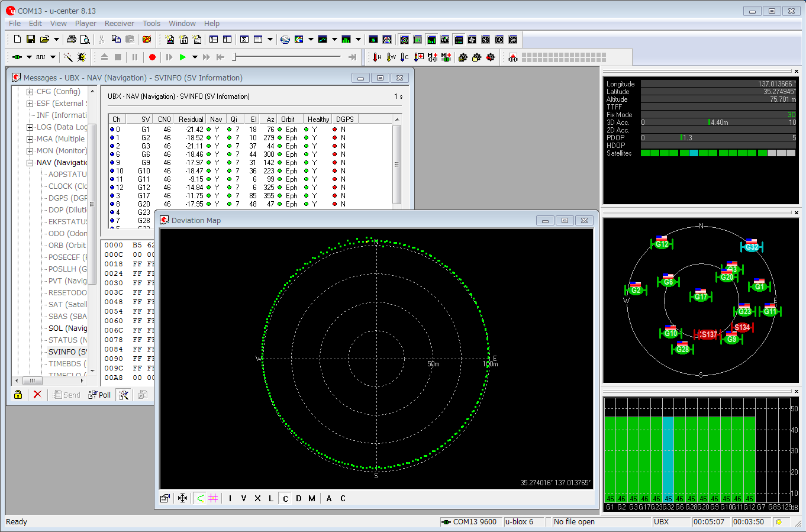The width and height of the screenshot is (806, 532).
Task: Open the Receiver menu
Action: 119,23
